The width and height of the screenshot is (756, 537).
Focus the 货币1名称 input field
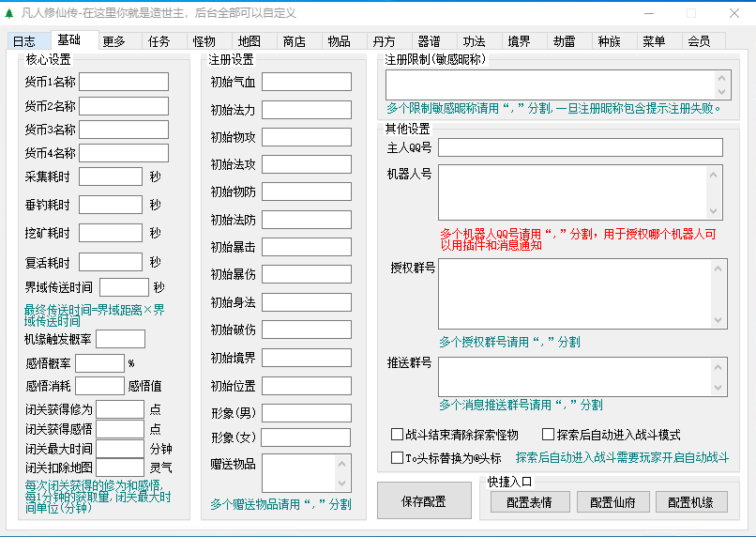coord(124,82)
